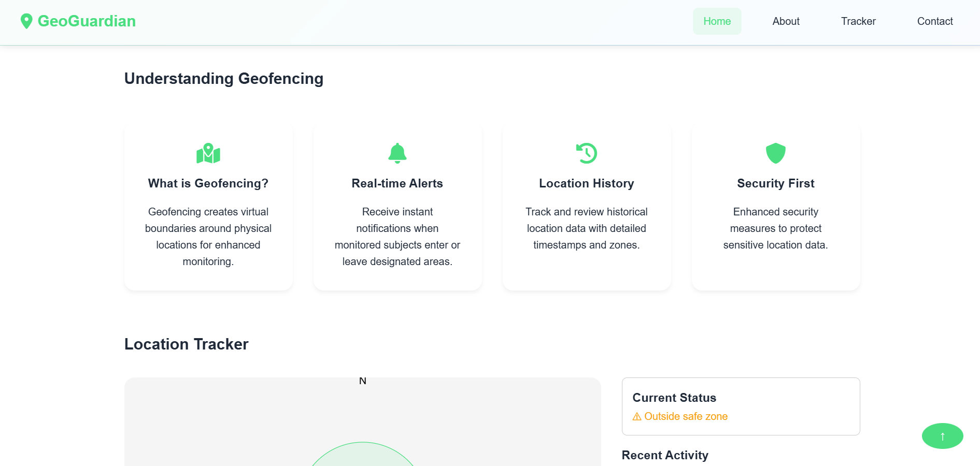Click the 'Track and review historical' description
Screen dimensions: 980x466
pyautogui.click(x=587, y=228)
